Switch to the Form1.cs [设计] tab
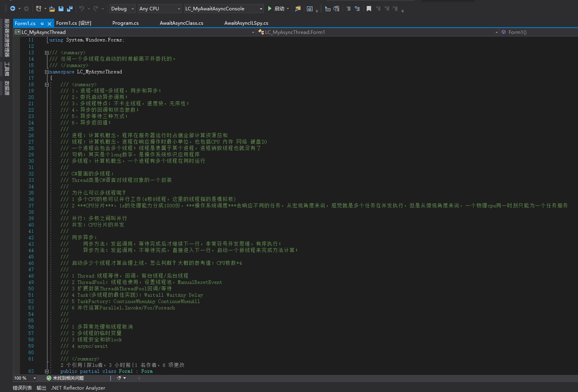The width and height of the screenshot is (578, 392). tap(74, 23)
